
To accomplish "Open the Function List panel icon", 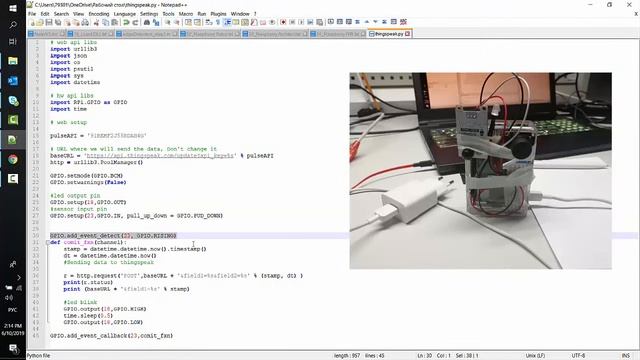I will click(253, 22).
